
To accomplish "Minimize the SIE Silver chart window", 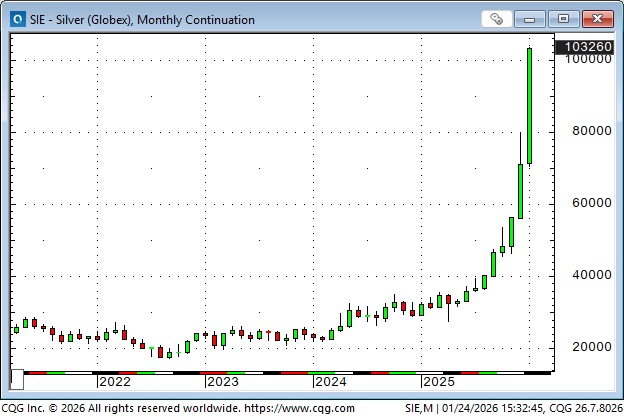I will (x=533, y=19).
